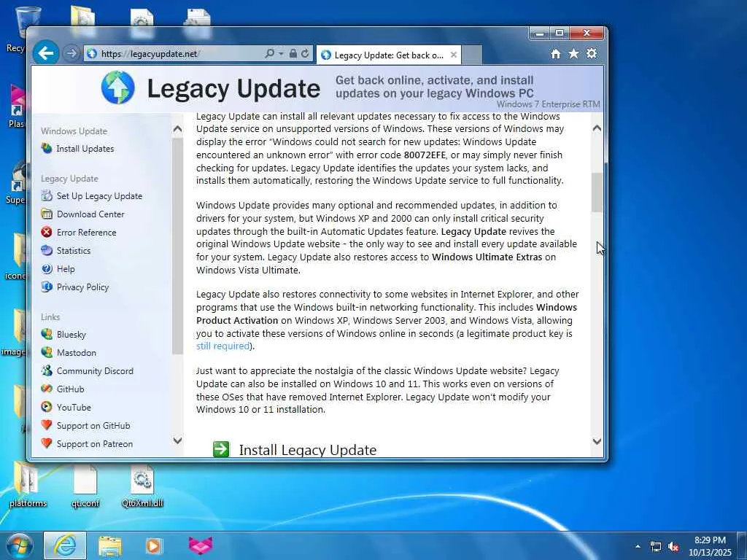
Task: Show hidden system tray icons
Action: (638, 546)
